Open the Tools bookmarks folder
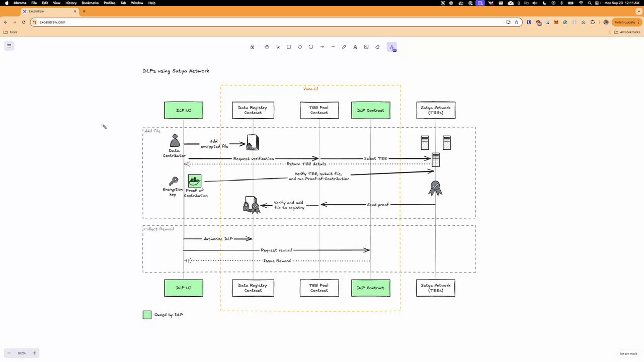The image size is (644, 362). pyautogui.click(x=10, y=32)
